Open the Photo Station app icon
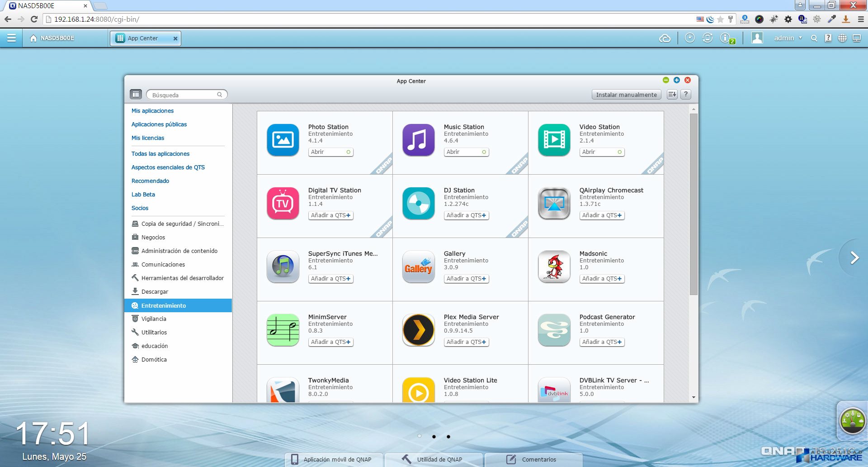Screen dimensions: 868x467 283,140
